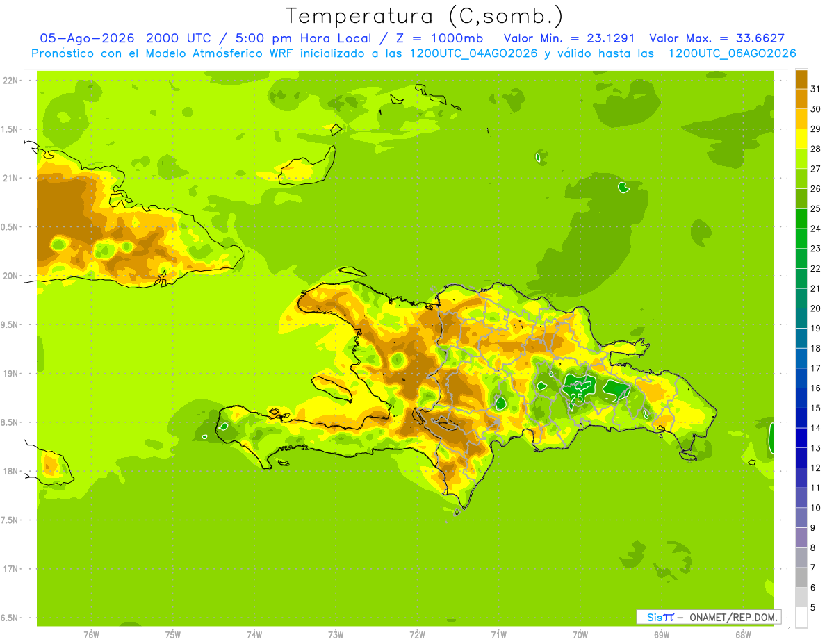Viewport: 834px width, 644px height.
Task: Click the "20N" latitude label
Action: [11, 276]
